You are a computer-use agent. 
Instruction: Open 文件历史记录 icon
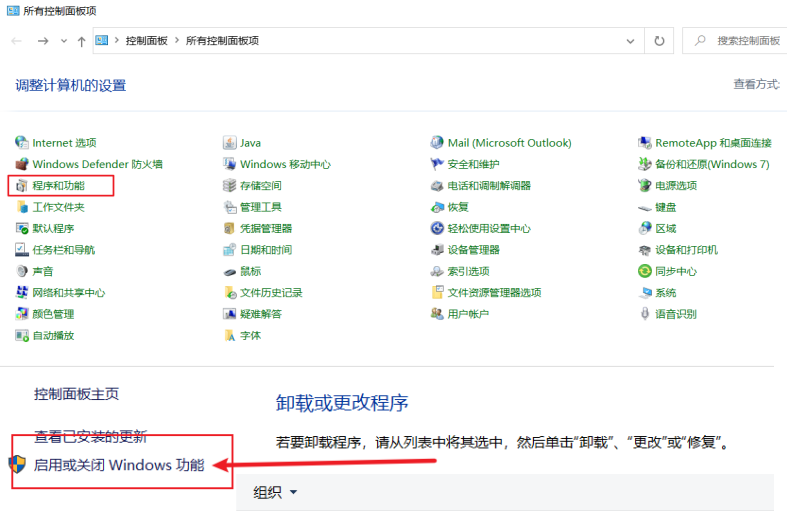point(229,293)
